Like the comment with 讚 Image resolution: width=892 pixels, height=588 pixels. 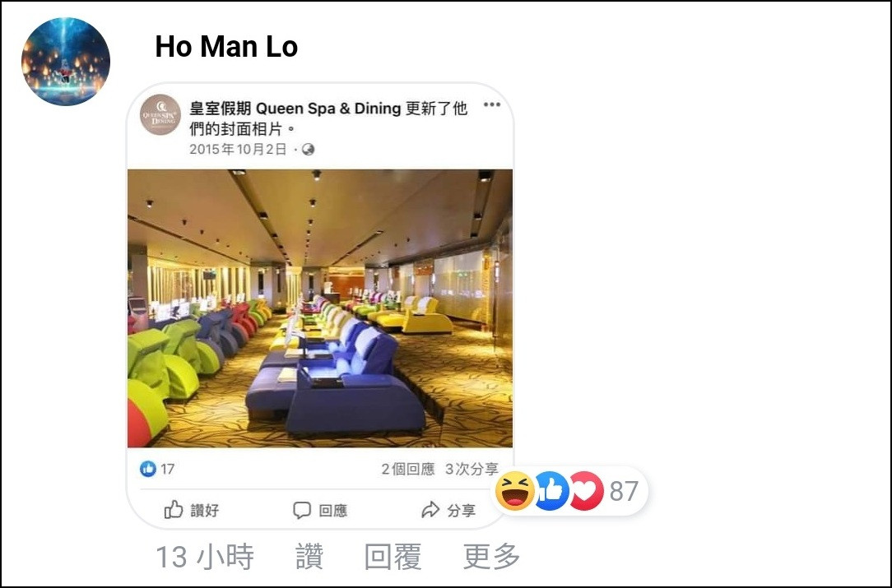[x=309, y=557]
